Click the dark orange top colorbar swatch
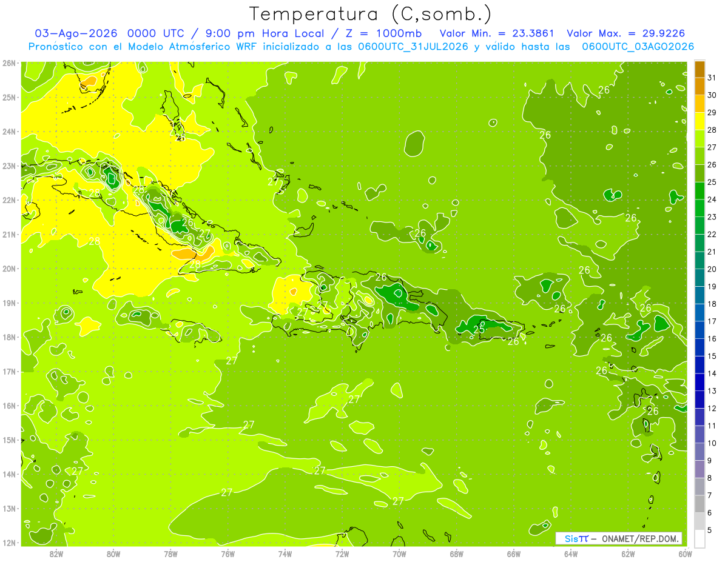This screenshot has height=562, width=728. (x=699, y=69)
